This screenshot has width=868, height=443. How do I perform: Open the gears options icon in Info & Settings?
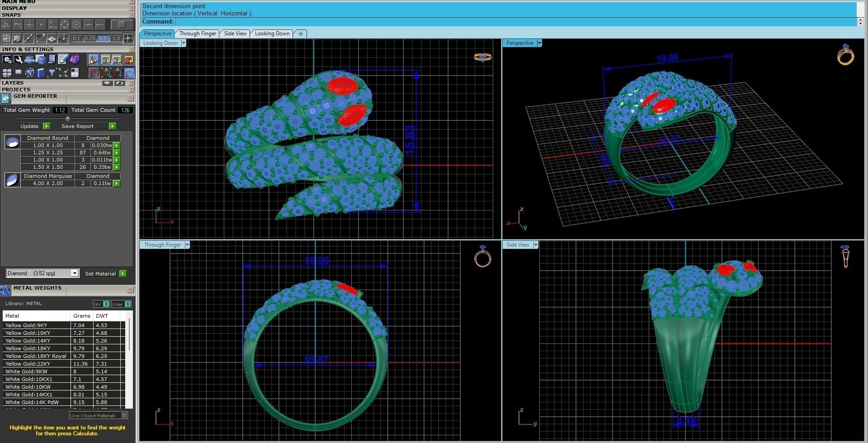pyautogui.click(x=7, y=59)
